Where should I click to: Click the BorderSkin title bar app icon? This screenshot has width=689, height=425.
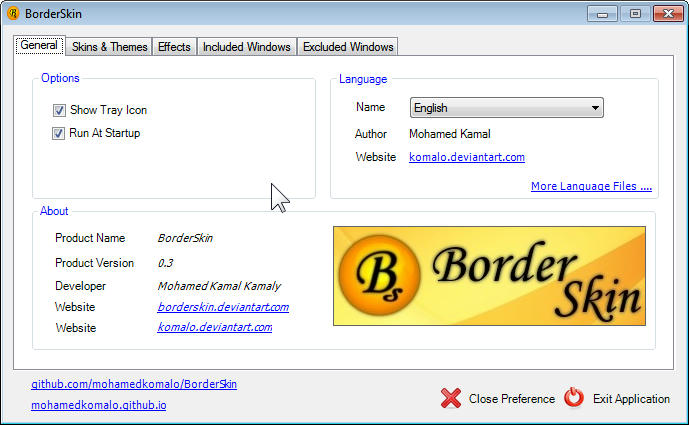tap(13, 14)
